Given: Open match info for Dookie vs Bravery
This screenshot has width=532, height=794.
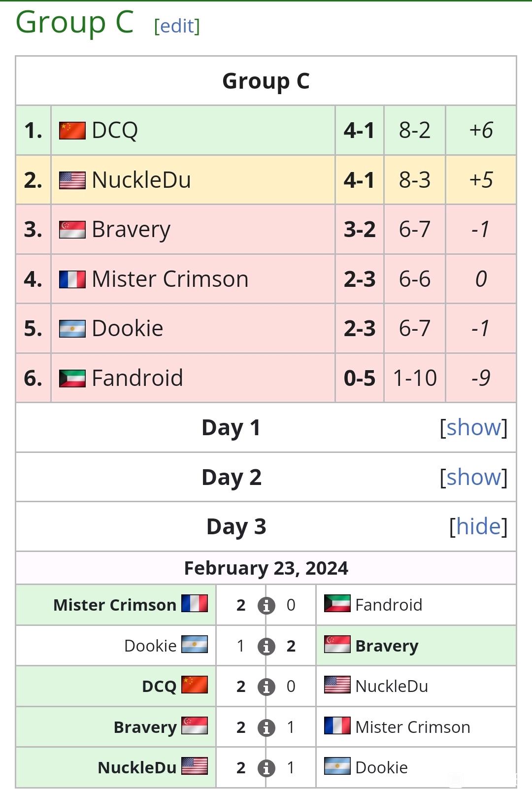Looking at the screenshot, I should (x=266, y=646).
